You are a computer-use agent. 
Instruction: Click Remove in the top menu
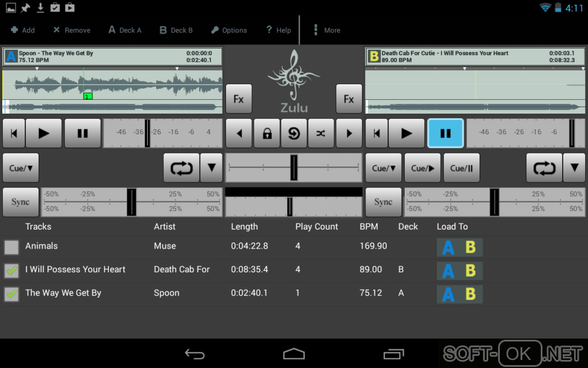(72, 30)
